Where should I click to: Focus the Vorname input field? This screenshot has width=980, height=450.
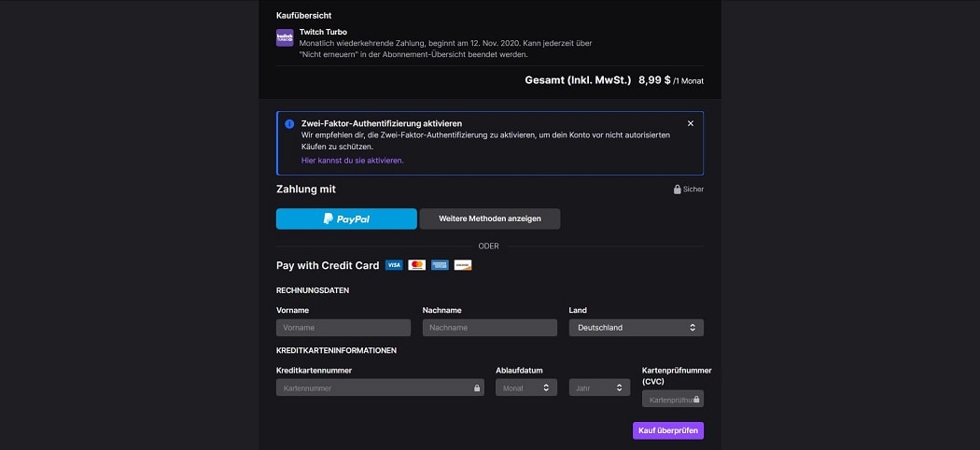[x=343, y=328]
